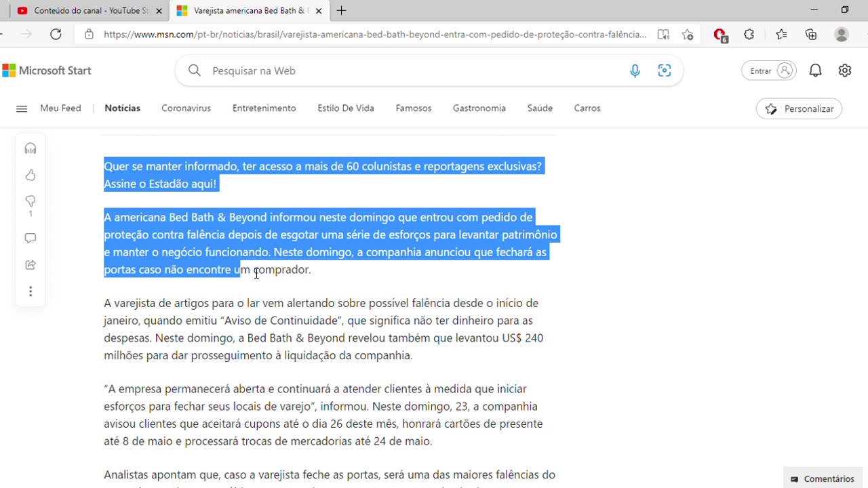Open more options three-dot icon in sidebar

tap(31, 291)
